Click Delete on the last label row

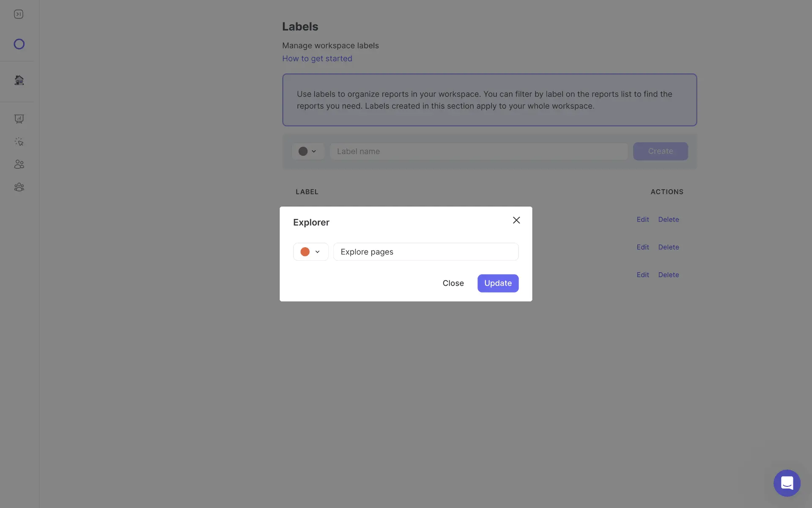click(668, 275)
